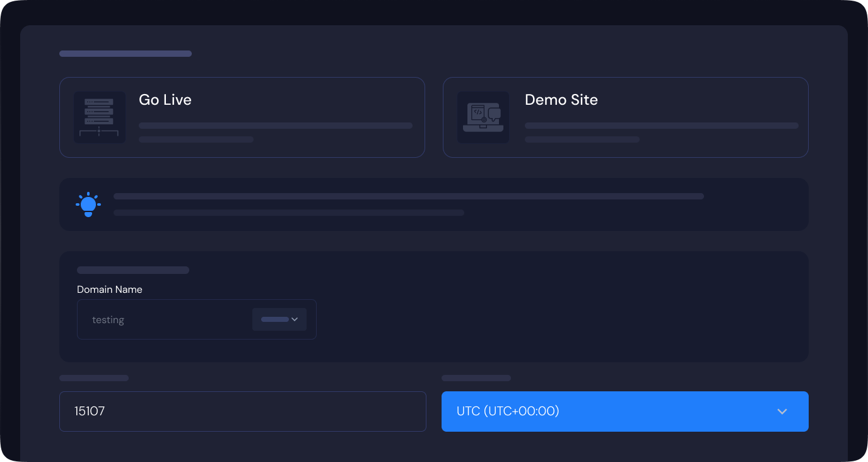
Task: Click the input field showing 15107
Action: pos(242,412)
